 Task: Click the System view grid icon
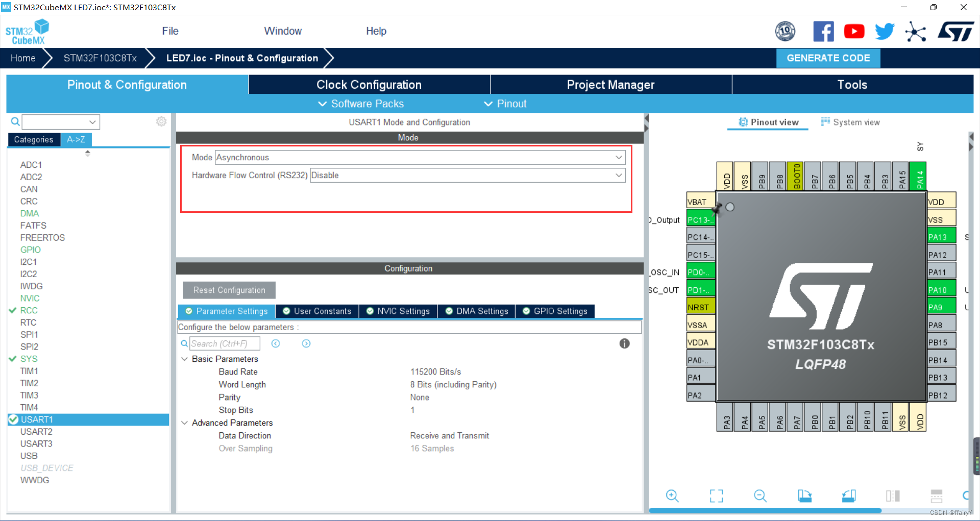coord(825,121)
